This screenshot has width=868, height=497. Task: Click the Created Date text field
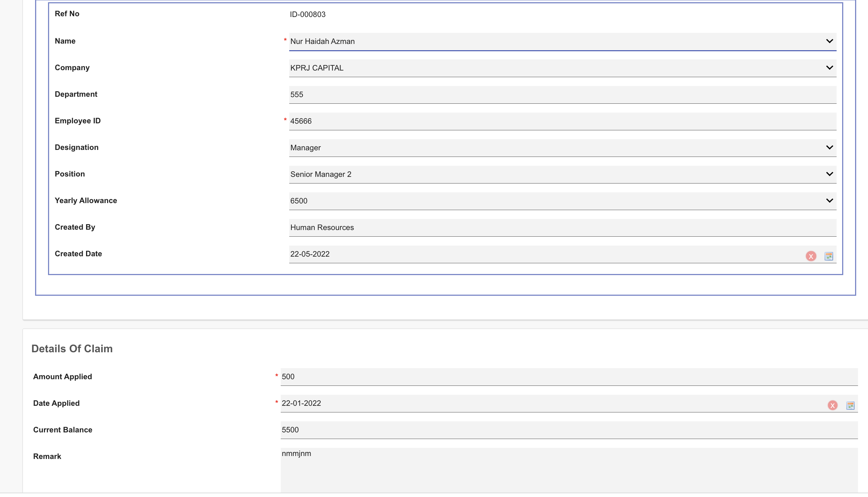[x=517, y=254]
